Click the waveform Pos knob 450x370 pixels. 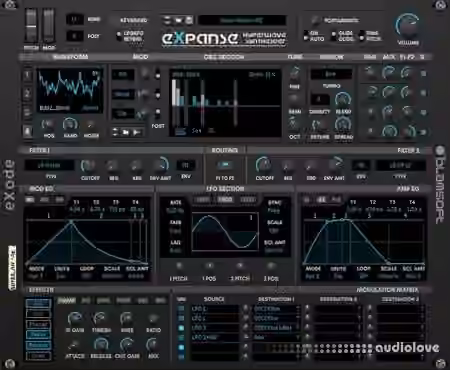[48, 125]
